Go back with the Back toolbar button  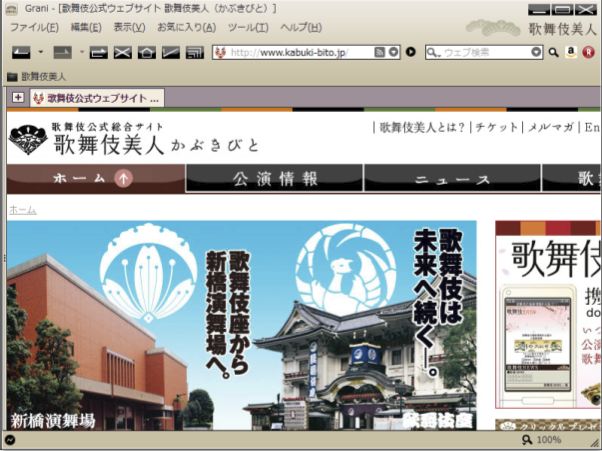coord(21,52)
